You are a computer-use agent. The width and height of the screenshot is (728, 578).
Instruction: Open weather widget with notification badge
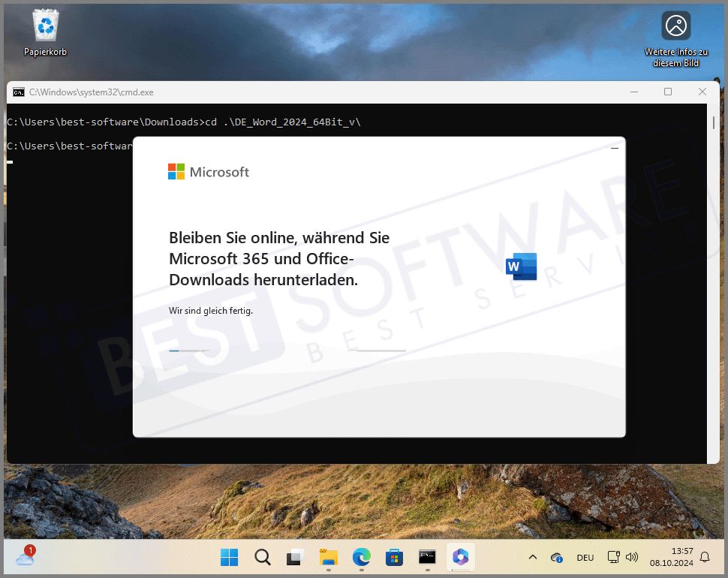pos(26,555)
